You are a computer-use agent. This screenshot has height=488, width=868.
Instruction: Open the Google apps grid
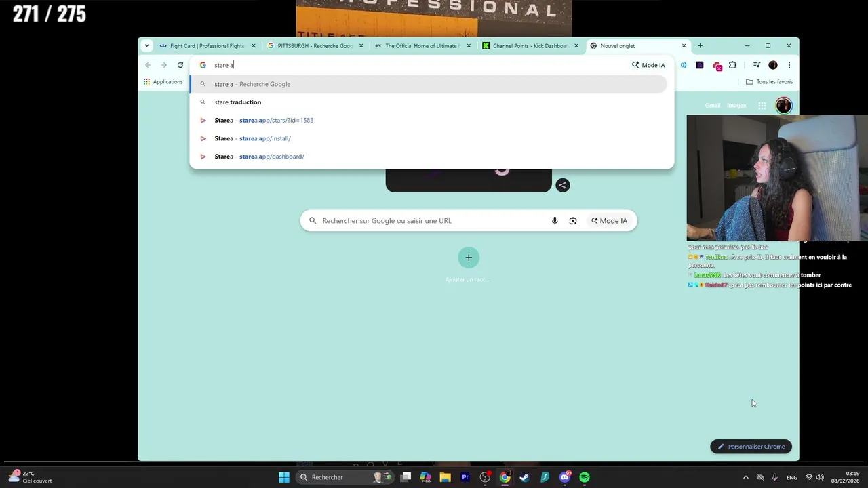(x=762, y=106)
